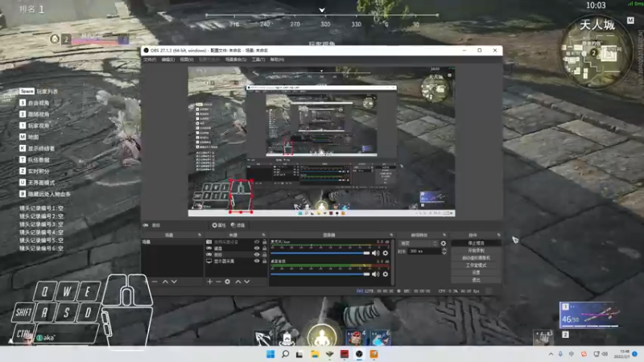The width and height of the screenshot is (644, 362).
Task: Open taskbar search
Action: click(285, 354)
